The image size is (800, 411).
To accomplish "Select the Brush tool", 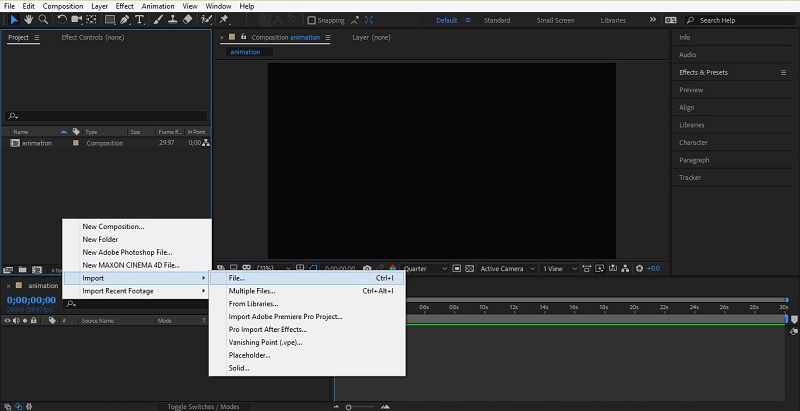I will pyautogui.click(x=158, y=20).
